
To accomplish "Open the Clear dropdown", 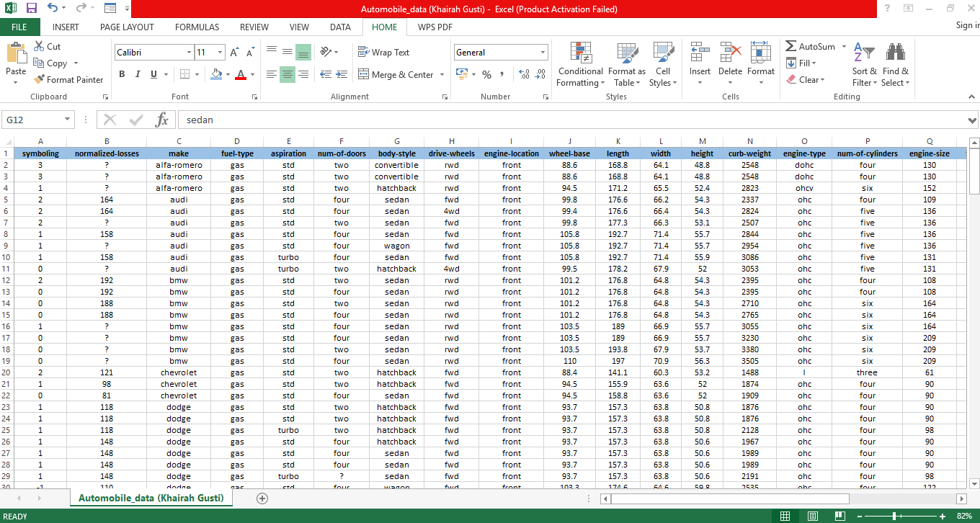I will click(x=806, y=80).
